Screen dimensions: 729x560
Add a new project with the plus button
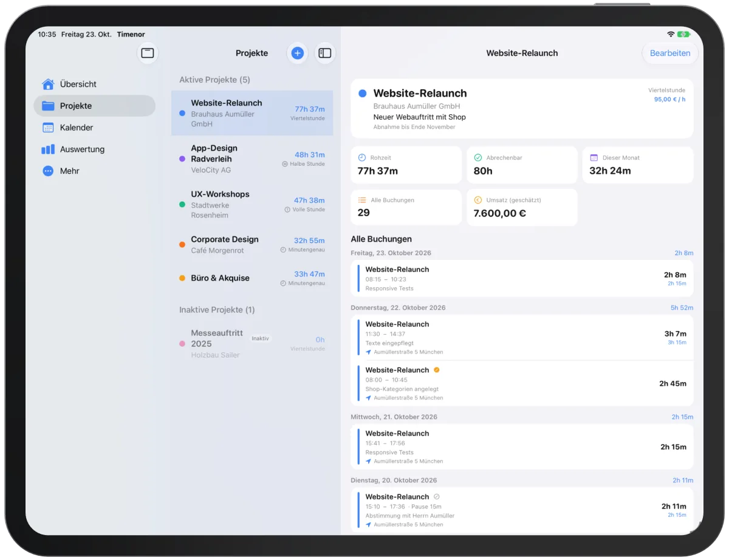[x=297, y=53]
